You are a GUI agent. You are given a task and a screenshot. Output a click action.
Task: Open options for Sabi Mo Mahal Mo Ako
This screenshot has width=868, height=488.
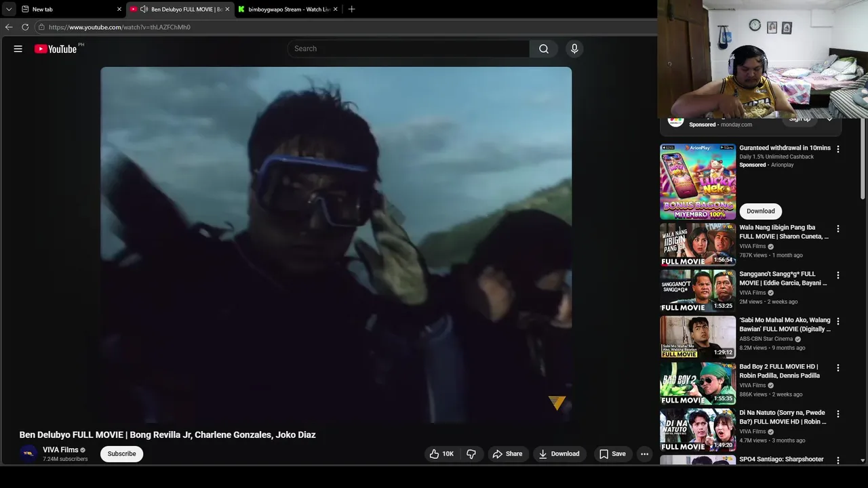click(838, 321)
